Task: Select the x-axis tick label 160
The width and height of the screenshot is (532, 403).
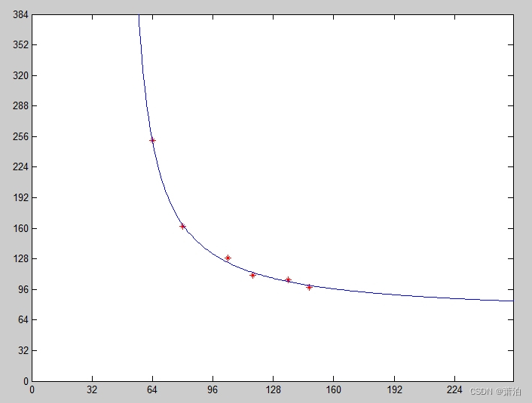Action: coord(334,389)
